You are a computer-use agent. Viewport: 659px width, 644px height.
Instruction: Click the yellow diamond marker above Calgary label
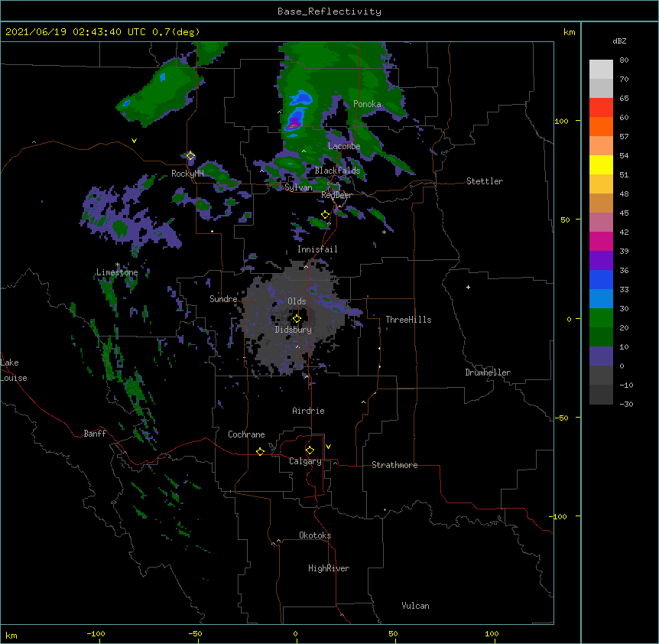[310, 450]
